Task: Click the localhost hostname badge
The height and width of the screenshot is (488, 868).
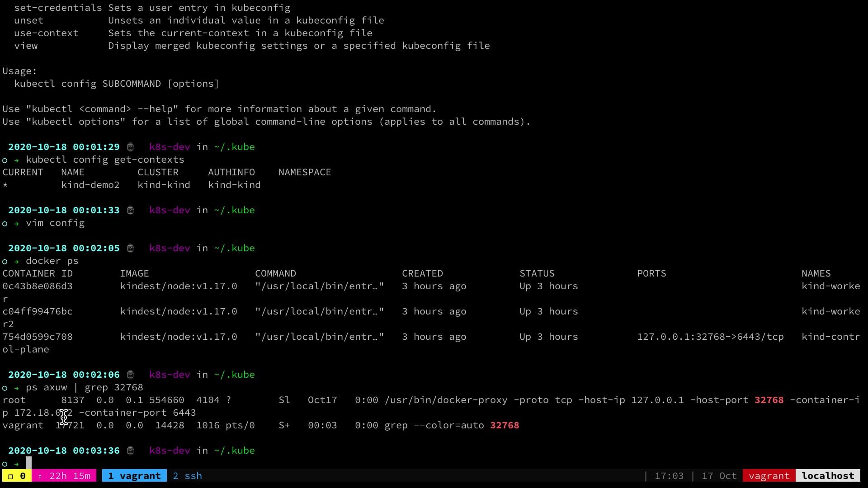Action: [x=828, y=476]
